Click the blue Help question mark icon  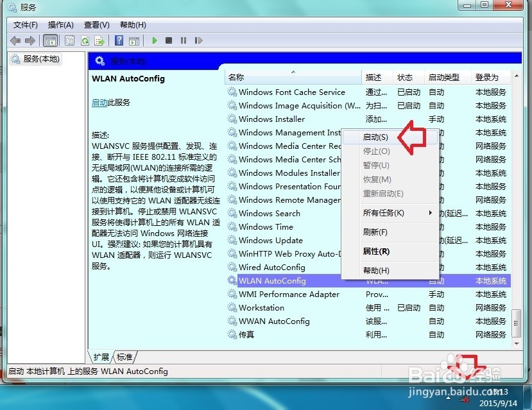click(119, 40)
